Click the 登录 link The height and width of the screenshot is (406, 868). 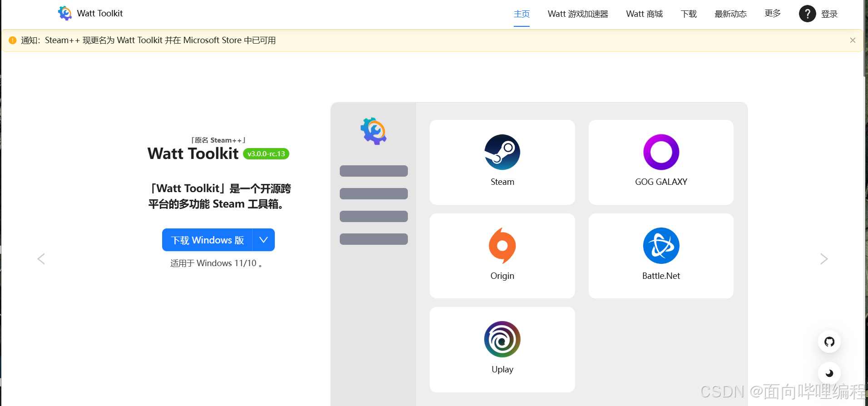pyautogui.click(x=829, y=14)
